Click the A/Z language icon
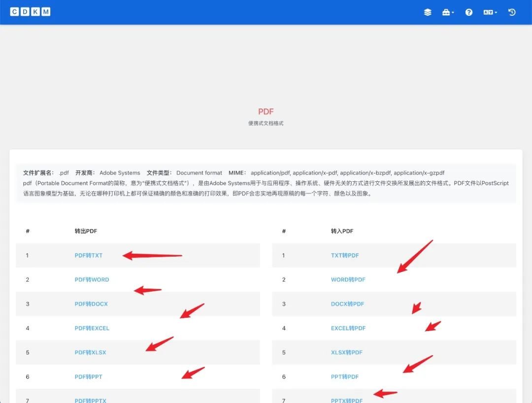This screenshot has height=403, width=532. 487,12
